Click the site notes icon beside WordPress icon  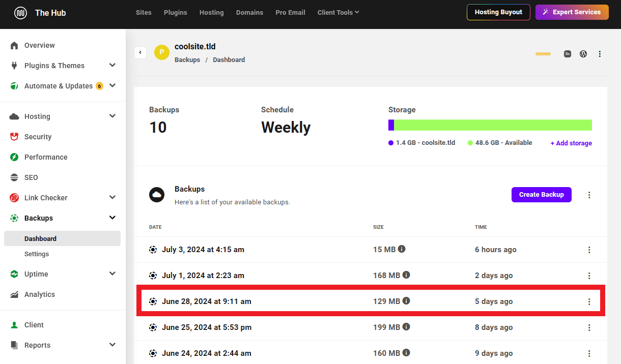pos(568,53)
